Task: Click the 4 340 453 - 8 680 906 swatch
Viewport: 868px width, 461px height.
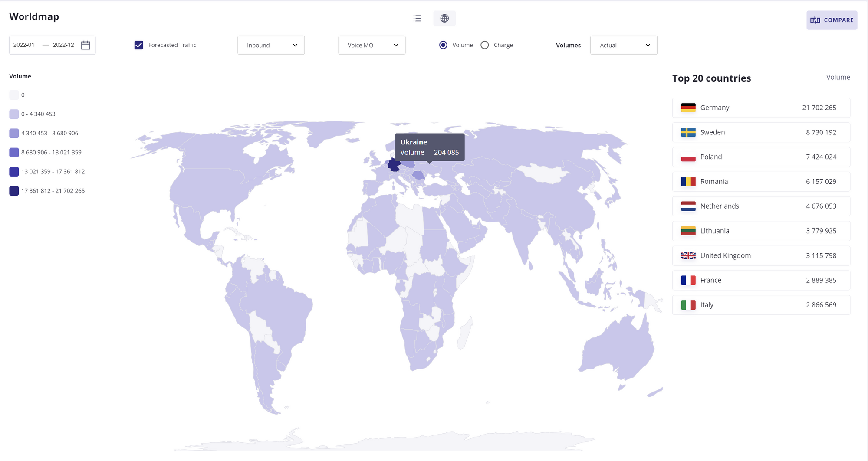Action: tap(14, 133)
